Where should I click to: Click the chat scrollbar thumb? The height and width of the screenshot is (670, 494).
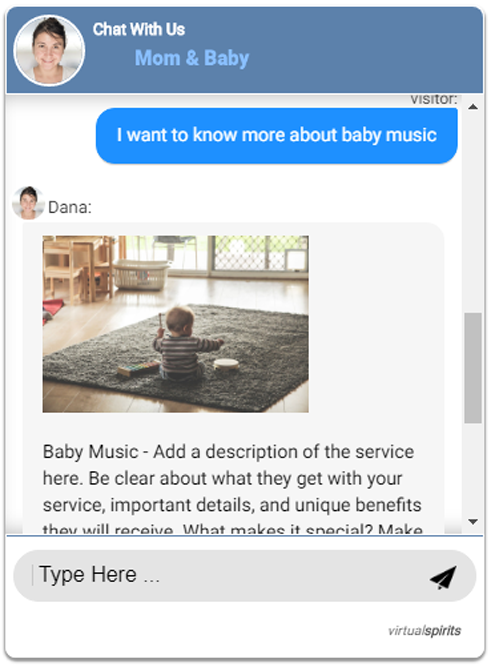pyautogui.click(x=473, y=368)
